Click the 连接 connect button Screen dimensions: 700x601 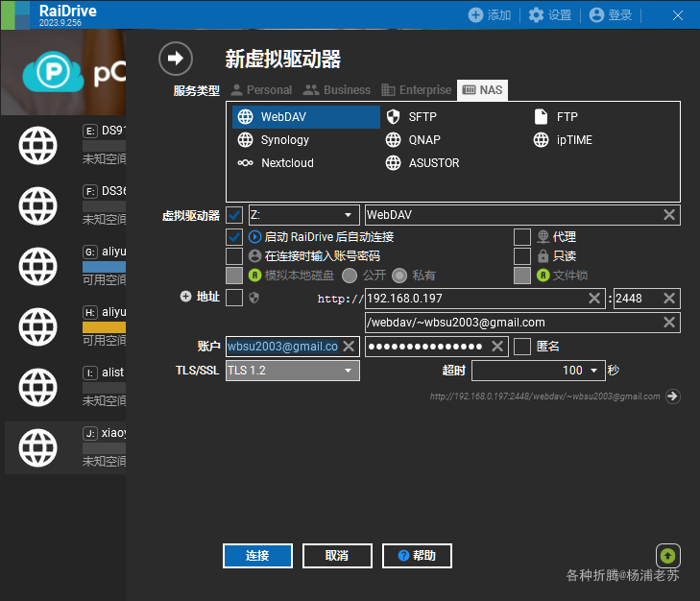coord(257,556)
